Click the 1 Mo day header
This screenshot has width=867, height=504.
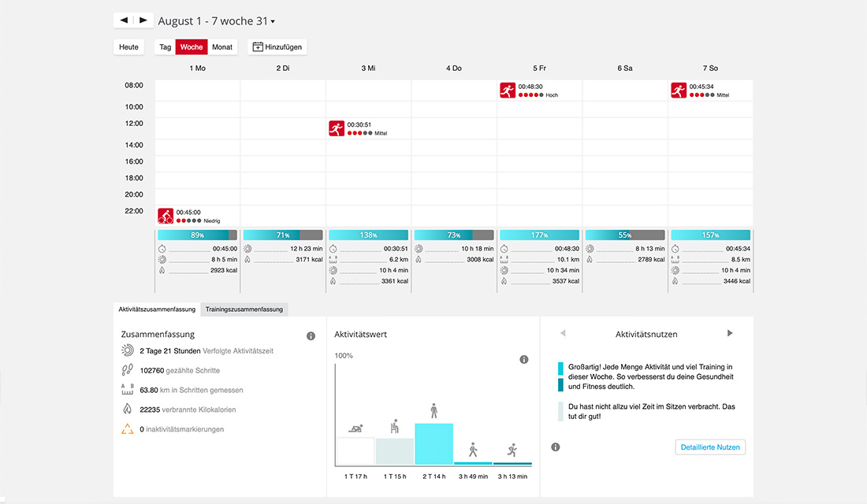[x=197, y=68]
